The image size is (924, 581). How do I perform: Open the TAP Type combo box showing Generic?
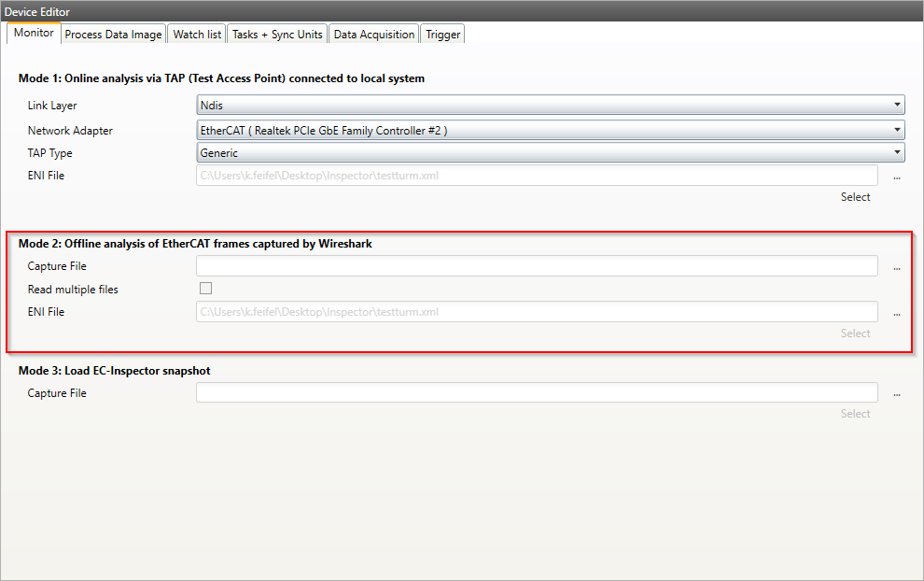[541, 152]
